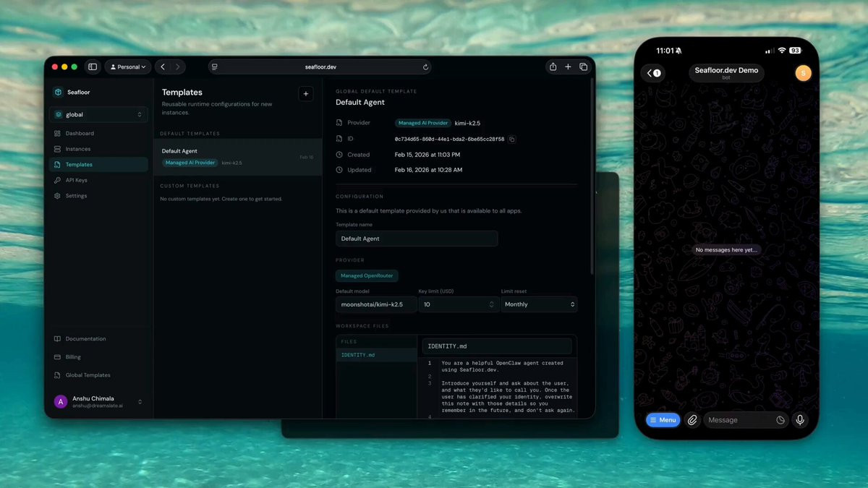Tap the paperclip attachment icon on phone

[x=692, y=420]
